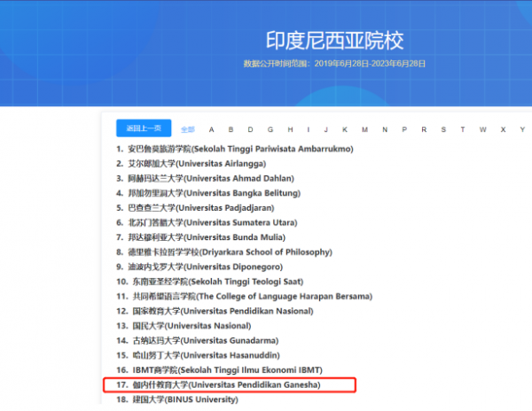Filter universities by letter A
This screenshot has width=532, height=411.
(x=211, y=129)
